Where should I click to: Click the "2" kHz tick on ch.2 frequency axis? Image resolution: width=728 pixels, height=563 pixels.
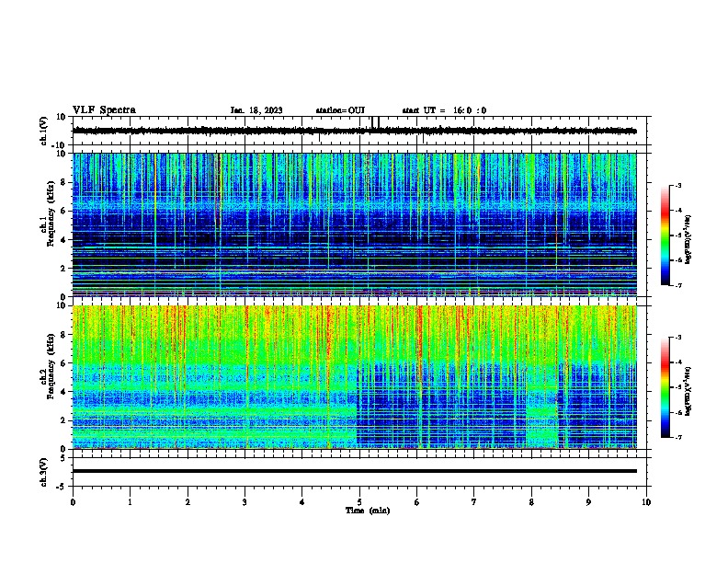click(x=63, y=420)
